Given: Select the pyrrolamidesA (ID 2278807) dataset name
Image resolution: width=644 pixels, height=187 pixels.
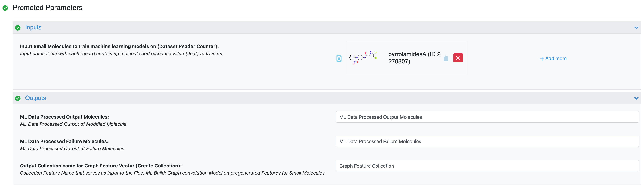Looking at the screenshot, I should (x=414, y=58).
